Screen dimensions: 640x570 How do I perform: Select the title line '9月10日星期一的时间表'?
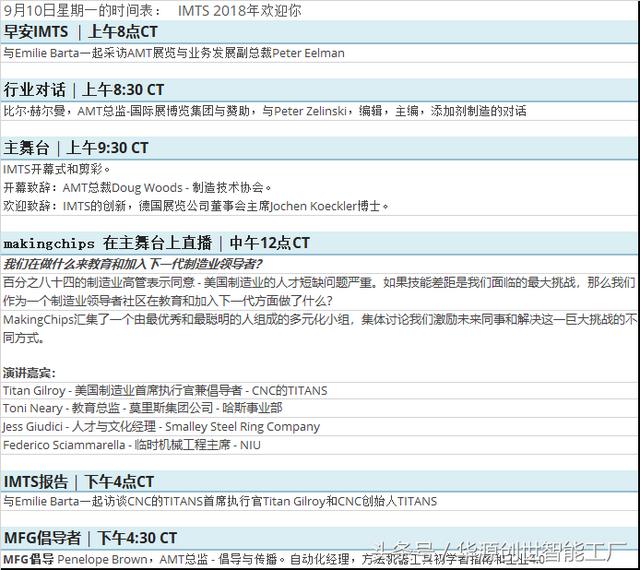pos(82,10)
